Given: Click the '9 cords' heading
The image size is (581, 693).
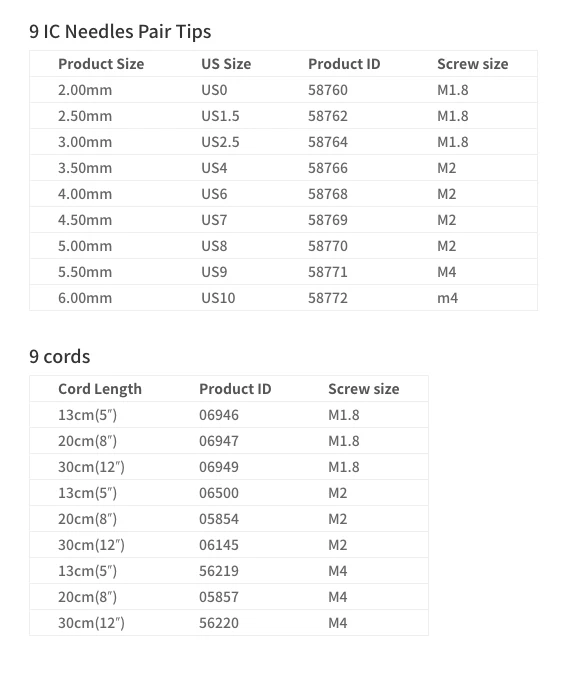Looking at the screenshot, I should [x=60, y=357].
